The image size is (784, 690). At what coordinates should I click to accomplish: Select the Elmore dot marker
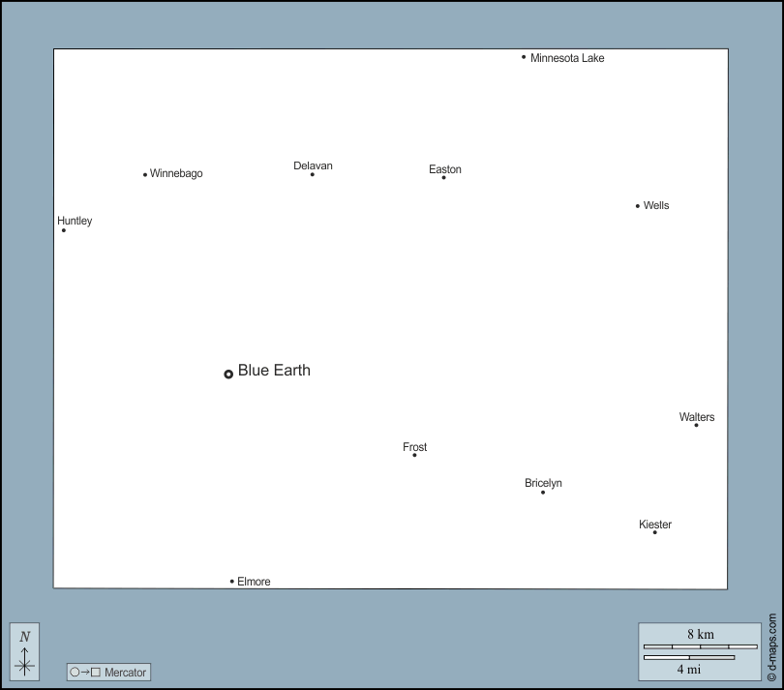point(232,582)
